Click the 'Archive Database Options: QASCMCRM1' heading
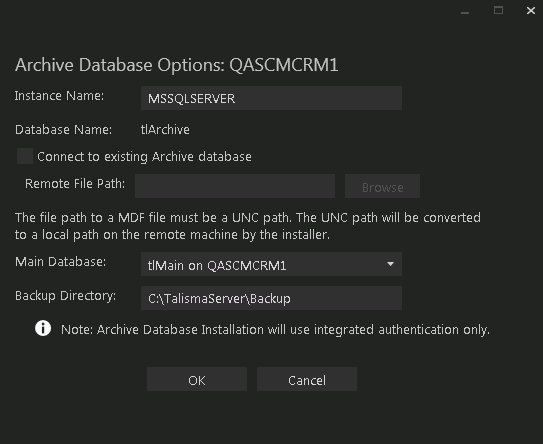 pos(177,65)
